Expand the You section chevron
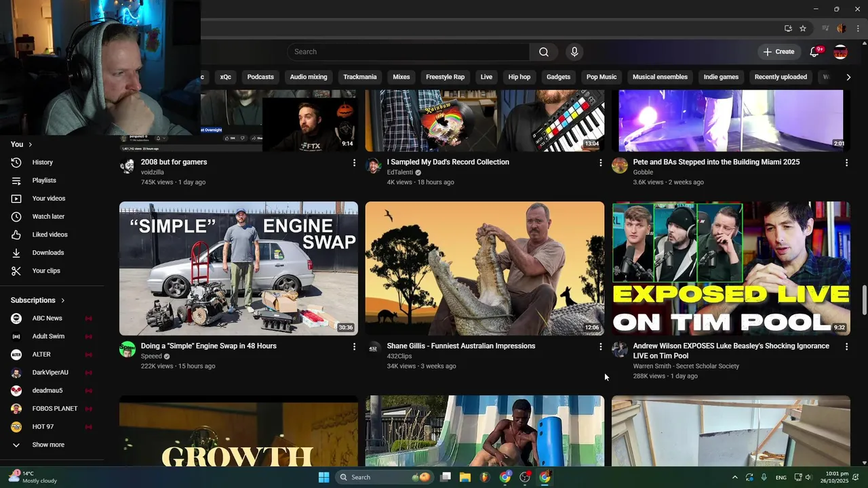The height and width of the screenshot is (488, 868). 31,144
